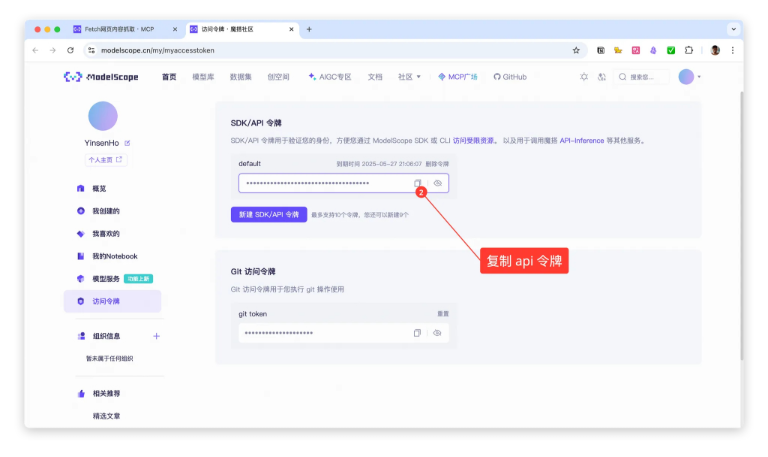Viewport: 768px width, 457px height.
Task: Open the GitHub link in the header
Action: click(510, 77)
